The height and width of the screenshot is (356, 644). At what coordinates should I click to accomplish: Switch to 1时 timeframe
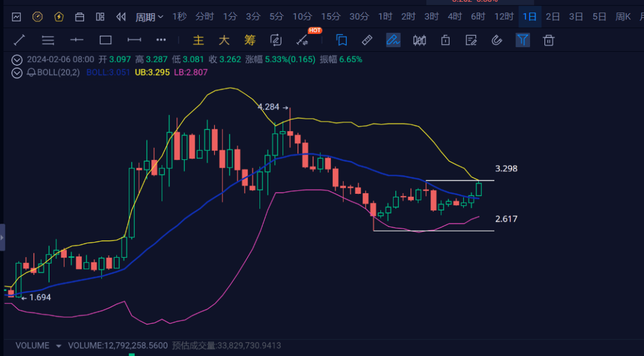[x=385, y=17]
